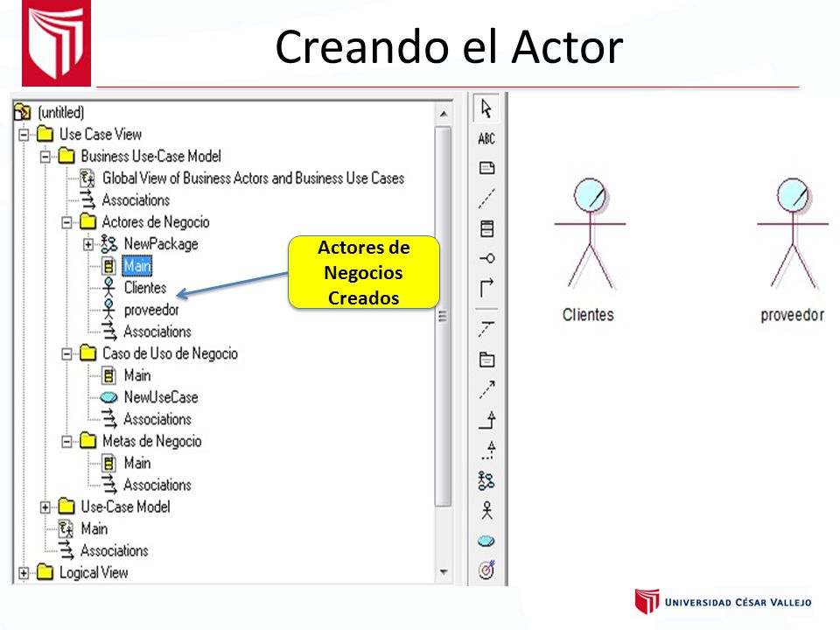Screen dimensions: 840x630
Task: Click the Caso de Uso de Negocio label
Action: pyautogui.click(x=171, y=353)
